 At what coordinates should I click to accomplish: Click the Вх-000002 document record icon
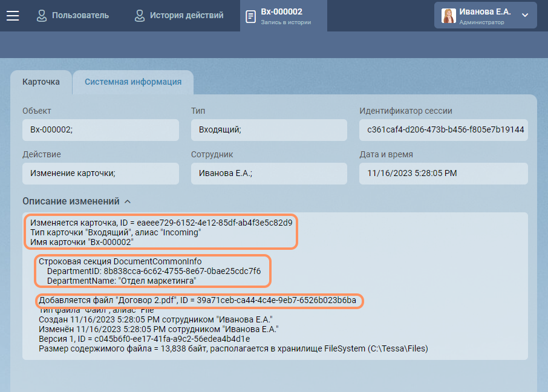[250, 16]
